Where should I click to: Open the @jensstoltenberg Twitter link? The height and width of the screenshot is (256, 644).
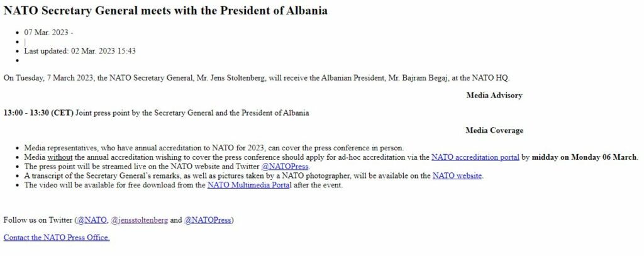point(139,220)
